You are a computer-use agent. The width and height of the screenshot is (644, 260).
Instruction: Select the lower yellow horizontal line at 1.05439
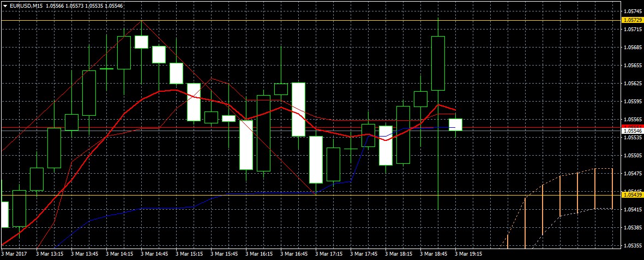tap(310, 194)
